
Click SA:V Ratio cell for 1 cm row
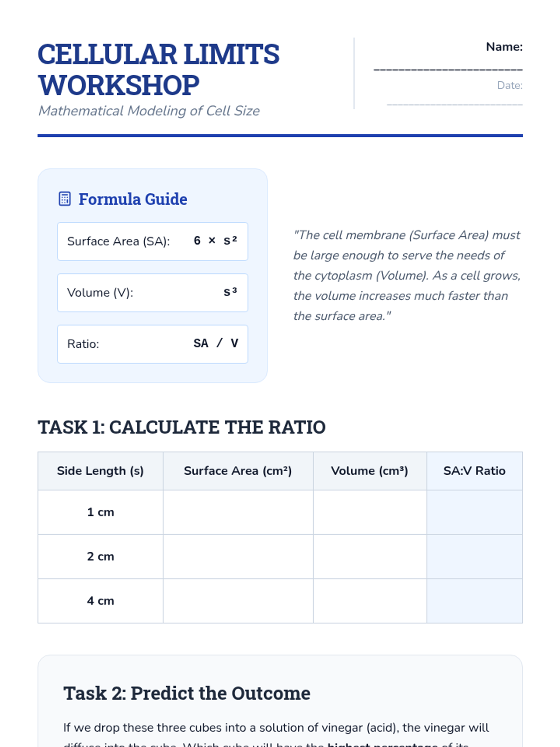coord(474,512)
